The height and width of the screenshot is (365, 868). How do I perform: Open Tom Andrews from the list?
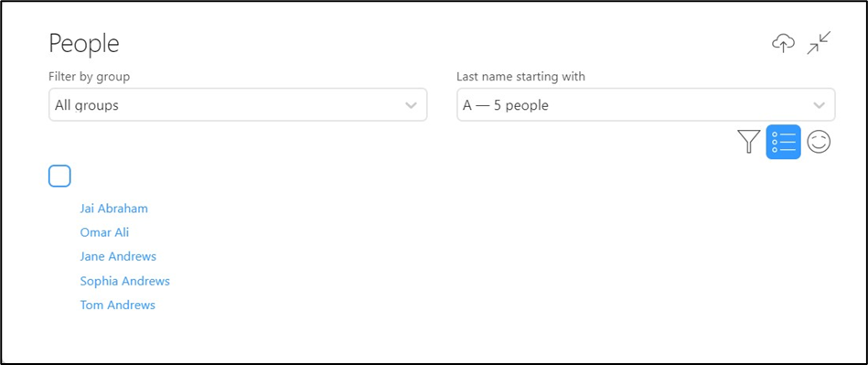pyautogui.click(x=118, y=305)
